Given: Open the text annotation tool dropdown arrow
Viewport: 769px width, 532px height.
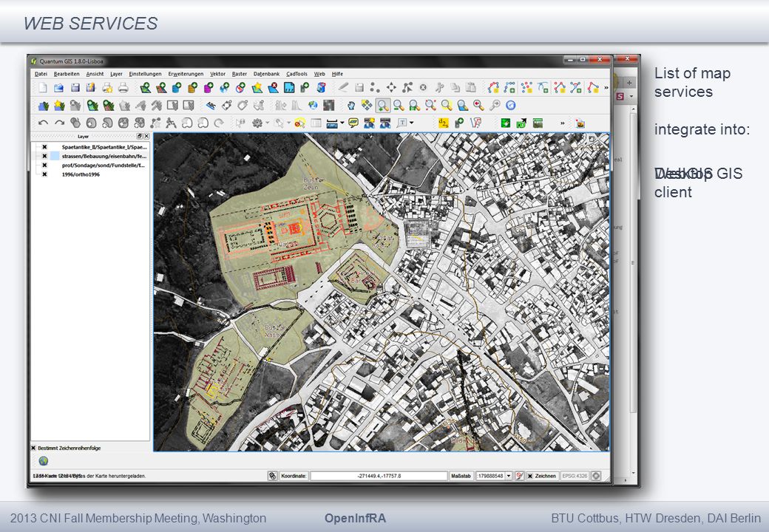Looking at the screenshot, I should (x=412, y=123).
